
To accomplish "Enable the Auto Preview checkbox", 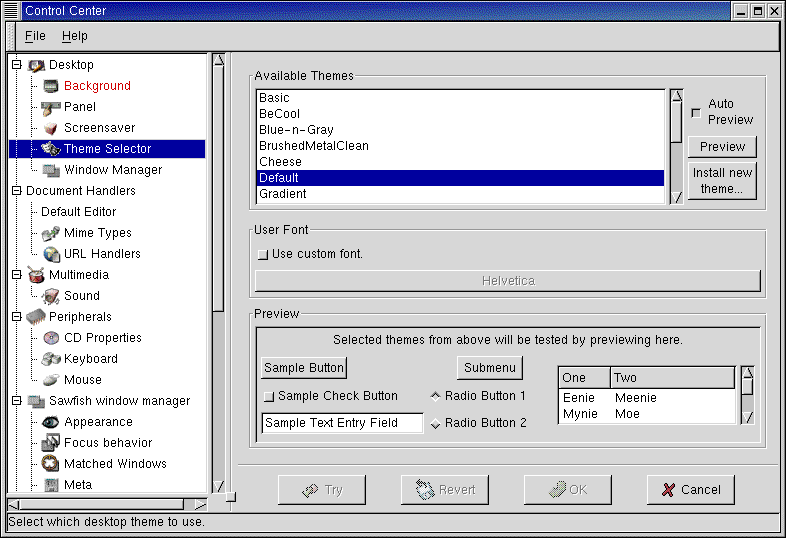I will pyautogui.click(x=696, y=112).
